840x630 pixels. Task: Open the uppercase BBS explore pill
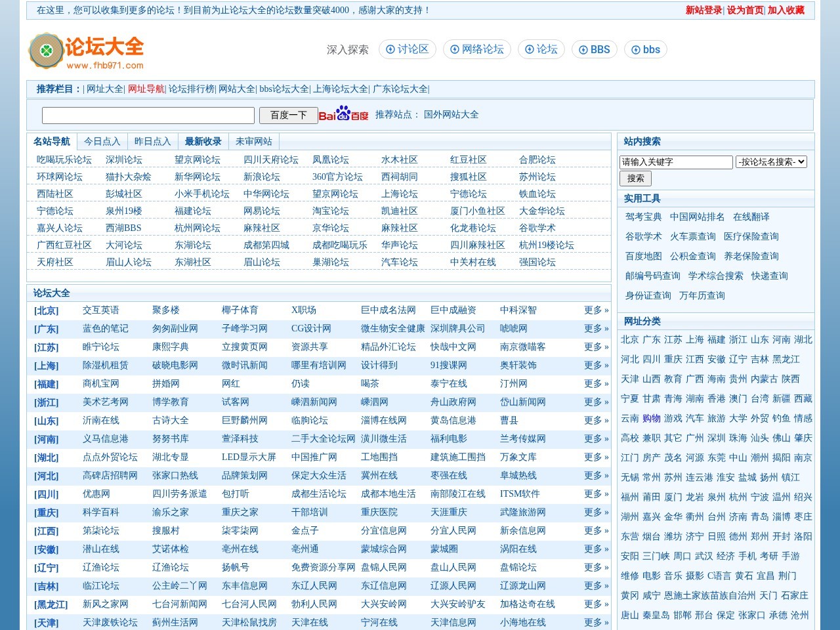point(594,49)
